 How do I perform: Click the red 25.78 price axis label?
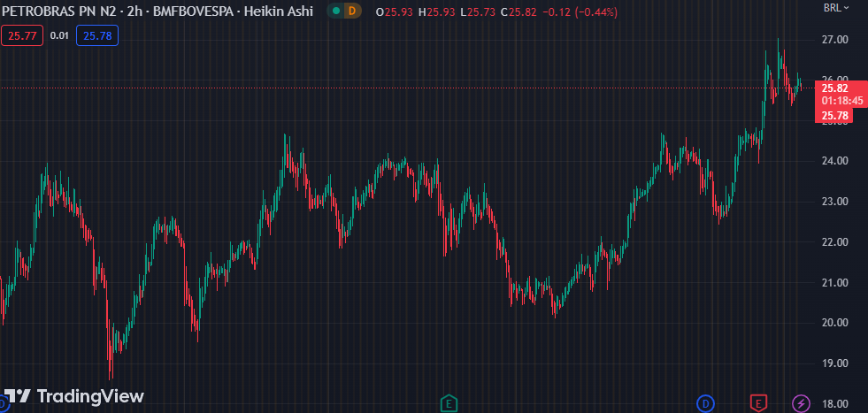click(x=835, y=116)
